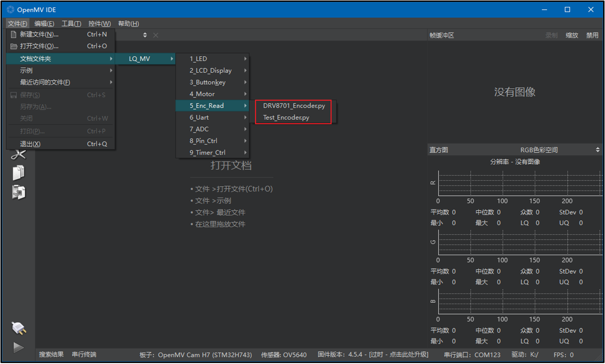Open the 最近访问的文件(F) submenu
The height and width of the screenshot is (364, 605).
[x=60, y=82]
